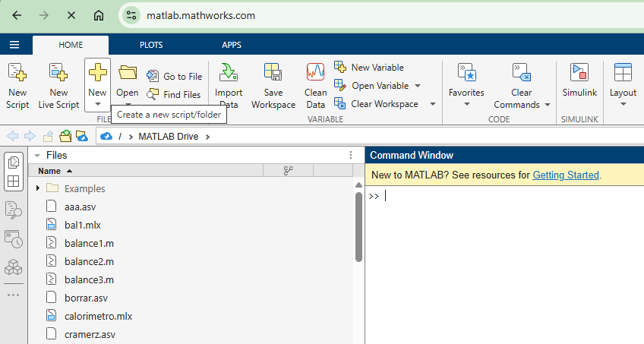Screen dimensions: 644x344
Task: Expand the New dropdown arrow
Action: coord(97,104)
